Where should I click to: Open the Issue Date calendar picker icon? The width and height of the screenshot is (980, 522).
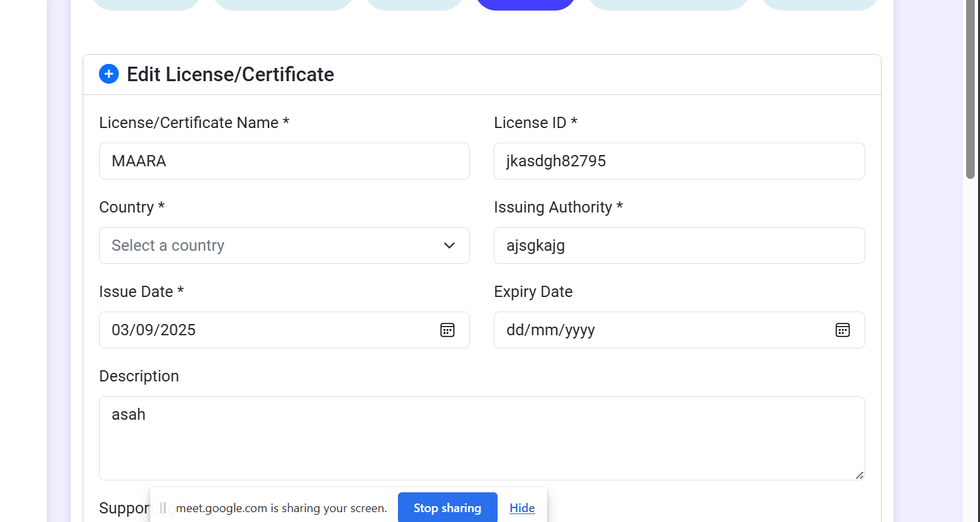click(447, 330)
